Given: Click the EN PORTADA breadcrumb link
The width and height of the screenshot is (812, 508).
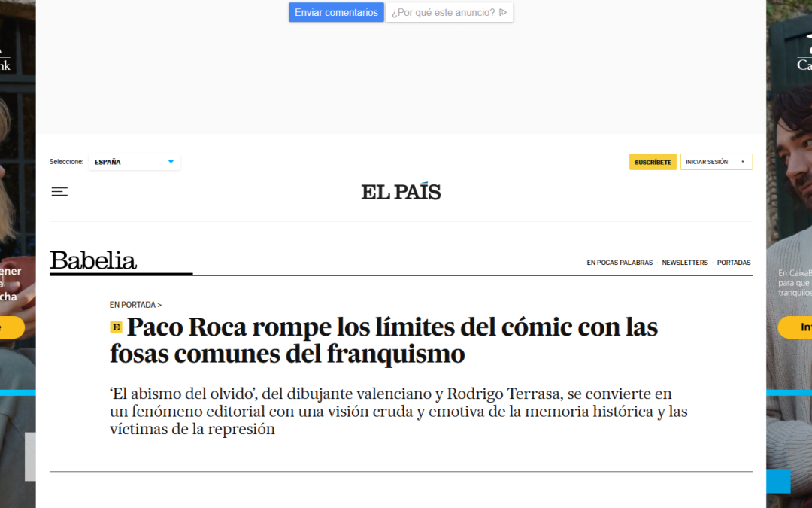Looking at the screenshot, I should point(135,305).
